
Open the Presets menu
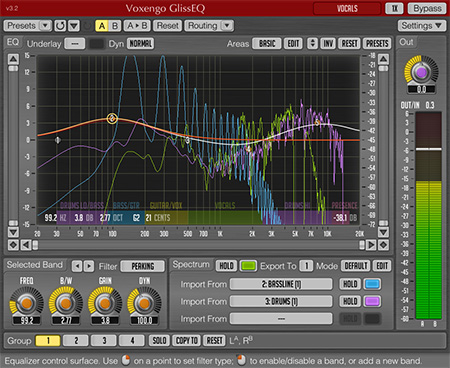[x=27, y=26]
